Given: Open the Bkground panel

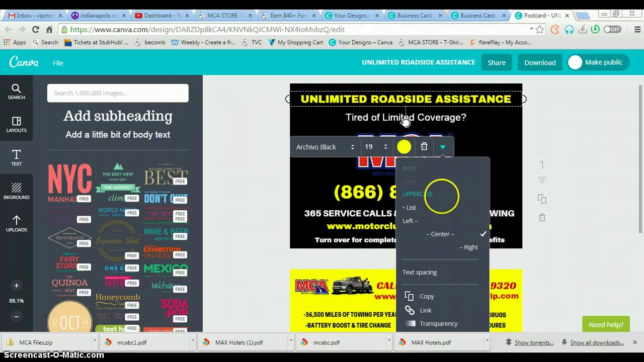Looking at the screenshot, I should 16,191.
